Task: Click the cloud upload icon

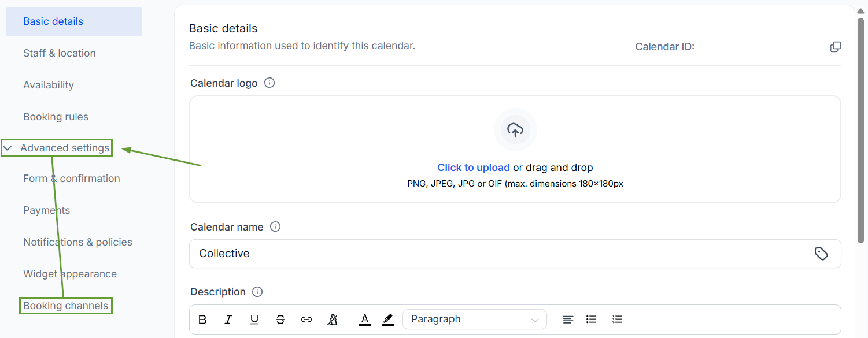Action: coord(515,129)
